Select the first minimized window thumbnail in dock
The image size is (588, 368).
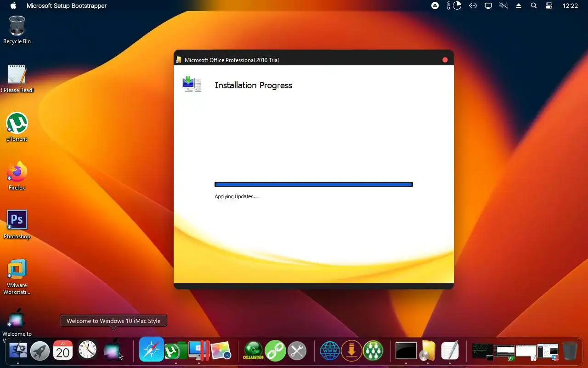(x=482, y=351)
